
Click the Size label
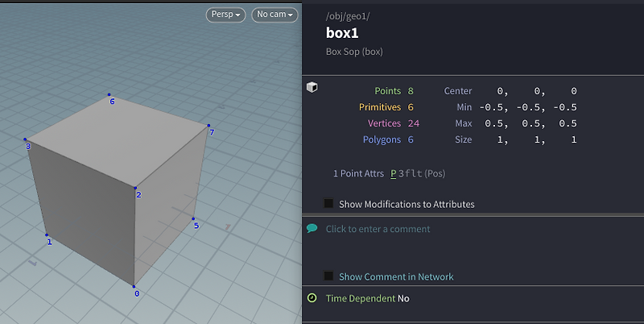coord(464,139)
